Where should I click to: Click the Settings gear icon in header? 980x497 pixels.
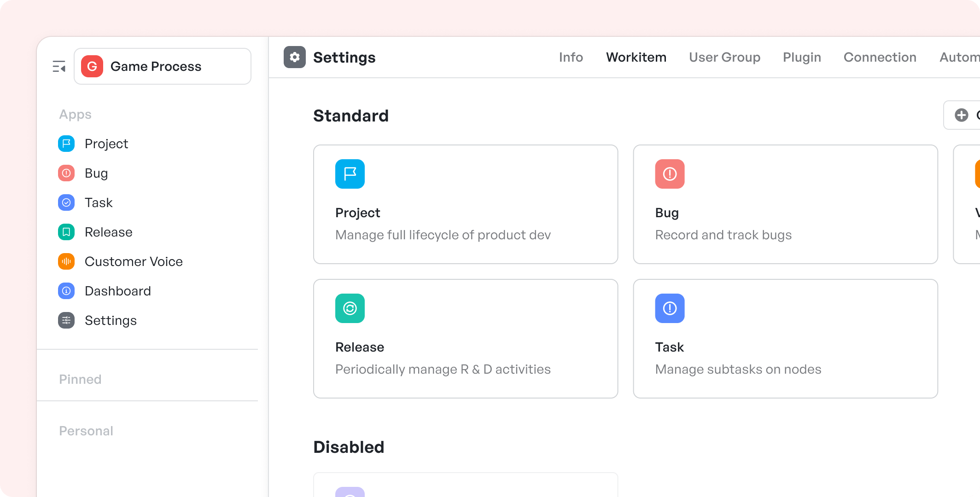pos(295,57)
